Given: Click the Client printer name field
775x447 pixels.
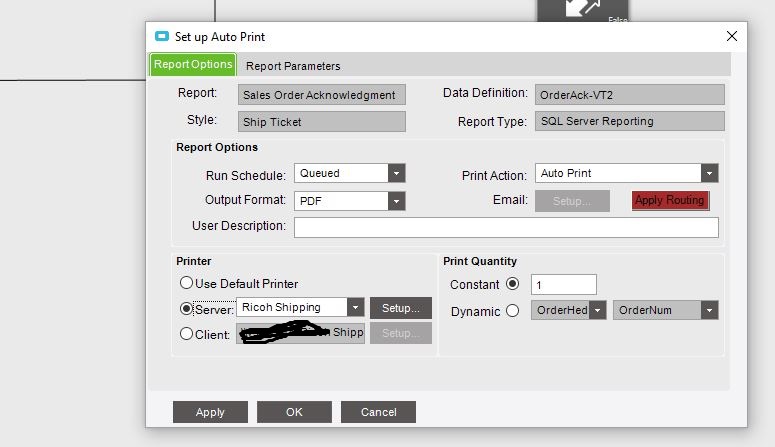Looking at the screenshot, I should [x=301, y=333].
